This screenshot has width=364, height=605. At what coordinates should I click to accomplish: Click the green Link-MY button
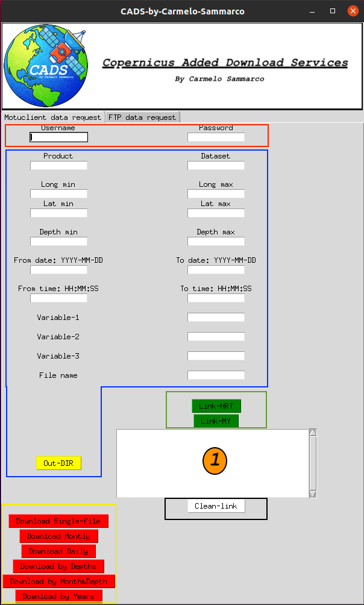click(x=216, y=421)
